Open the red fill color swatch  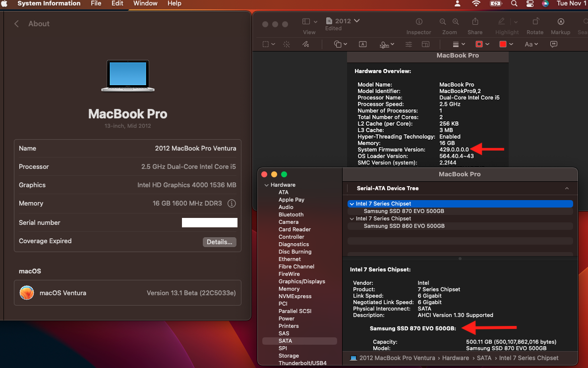click(503, 44)
